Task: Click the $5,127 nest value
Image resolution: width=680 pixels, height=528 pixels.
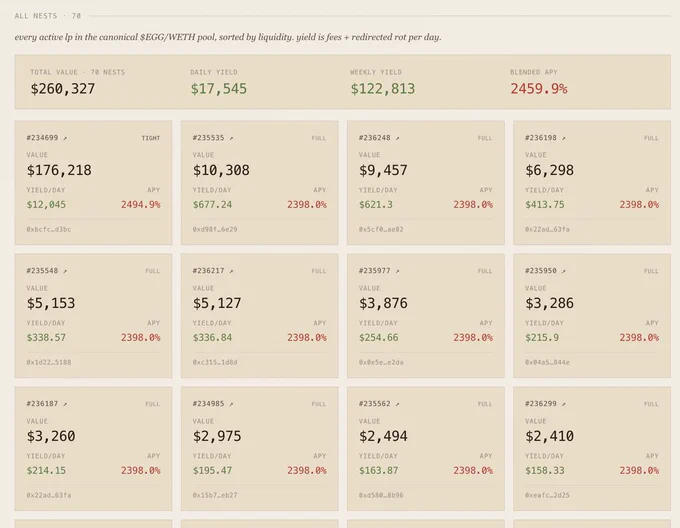Action: click(217, 303)
